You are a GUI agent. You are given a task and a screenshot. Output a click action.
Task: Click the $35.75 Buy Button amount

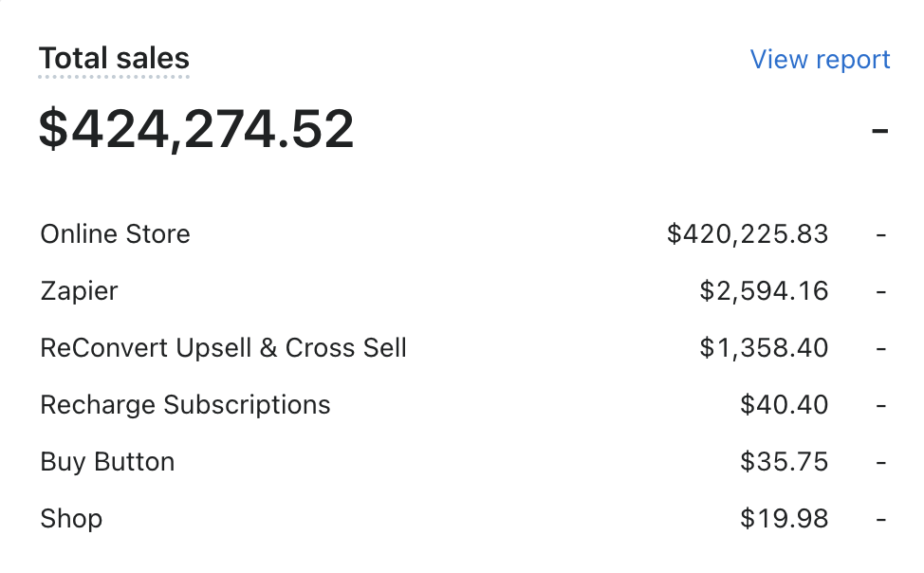[x=784, y=462]
